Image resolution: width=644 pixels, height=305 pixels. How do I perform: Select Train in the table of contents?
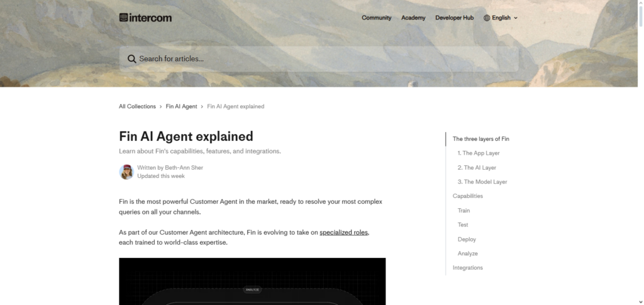(x=464, y=211)
